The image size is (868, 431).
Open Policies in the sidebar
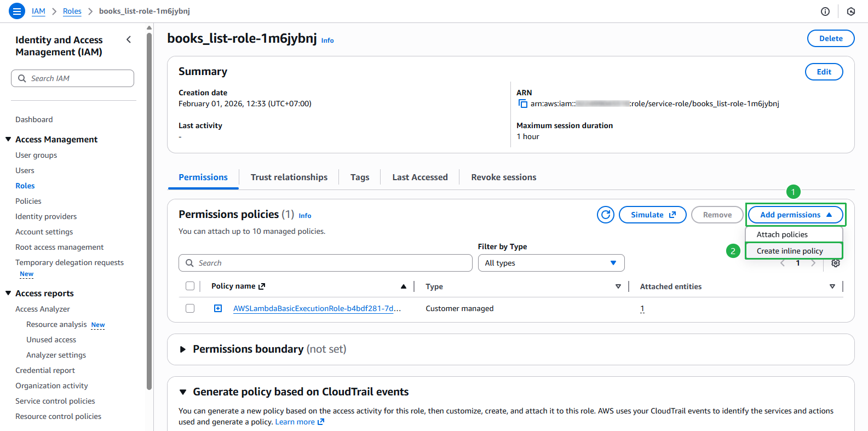(x=28, y=201)
